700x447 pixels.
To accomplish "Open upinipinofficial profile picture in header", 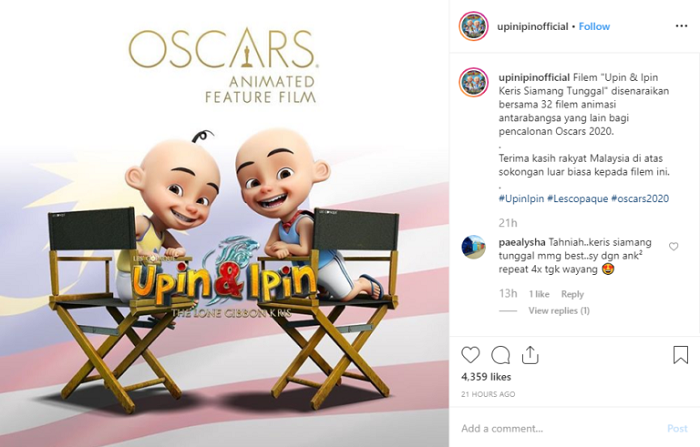I will coord(474,26).
